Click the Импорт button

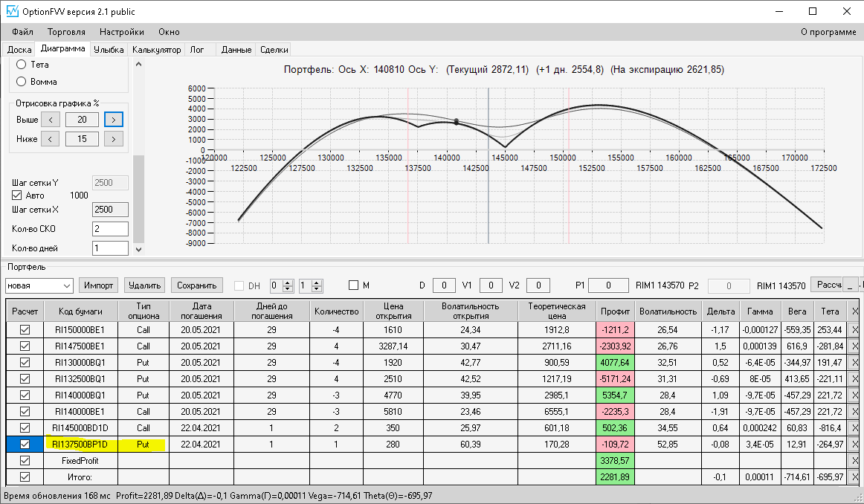coord(99,285)
